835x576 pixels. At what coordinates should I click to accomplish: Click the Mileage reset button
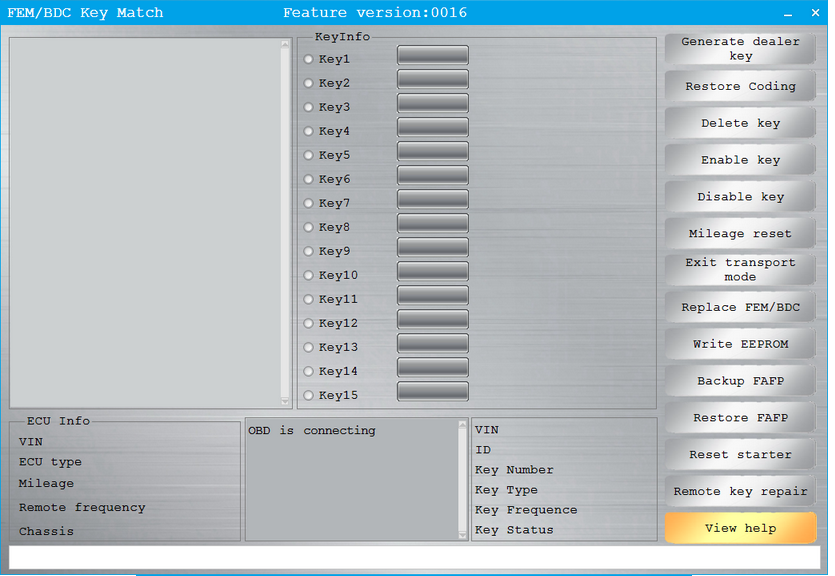(740, 233)
